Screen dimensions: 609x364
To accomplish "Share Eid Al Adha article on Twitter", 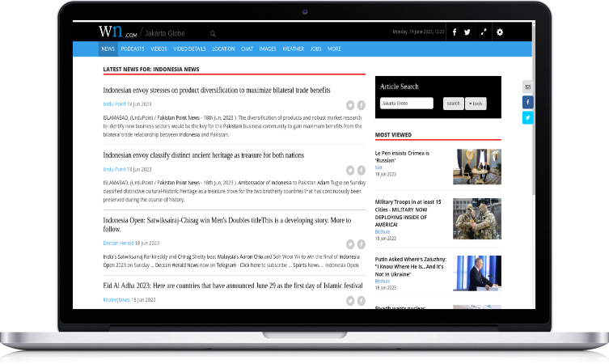I will 350,301.
